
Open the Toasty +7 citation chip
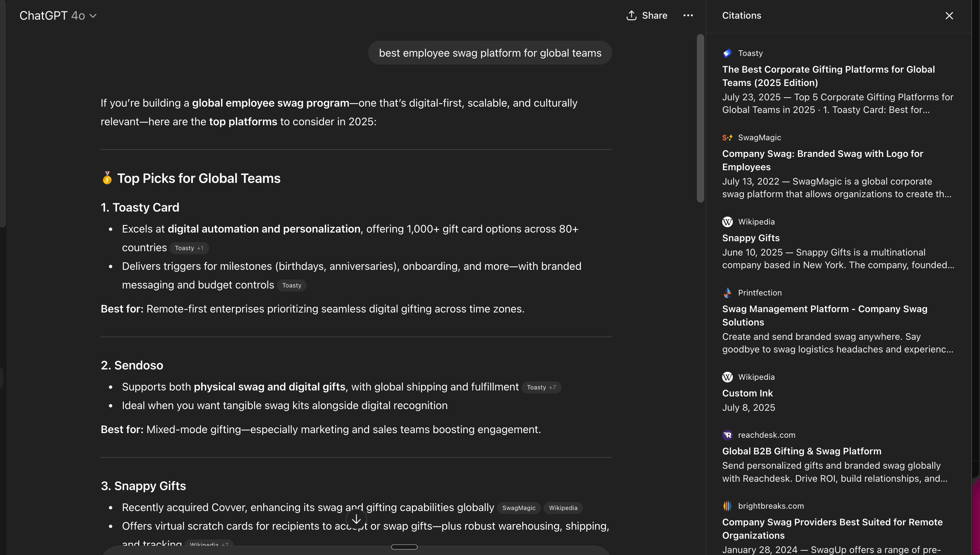pyautogui.click(x=541, y=387)
